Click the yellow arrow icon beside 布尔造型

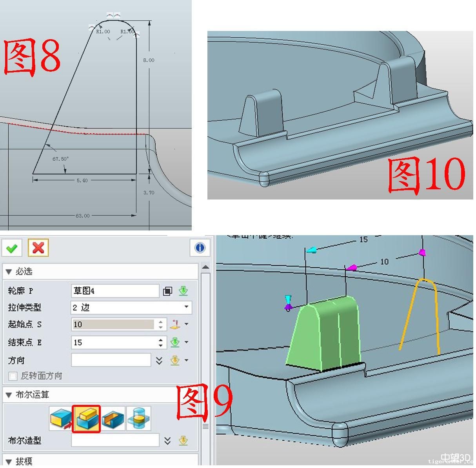pos(183,441)
